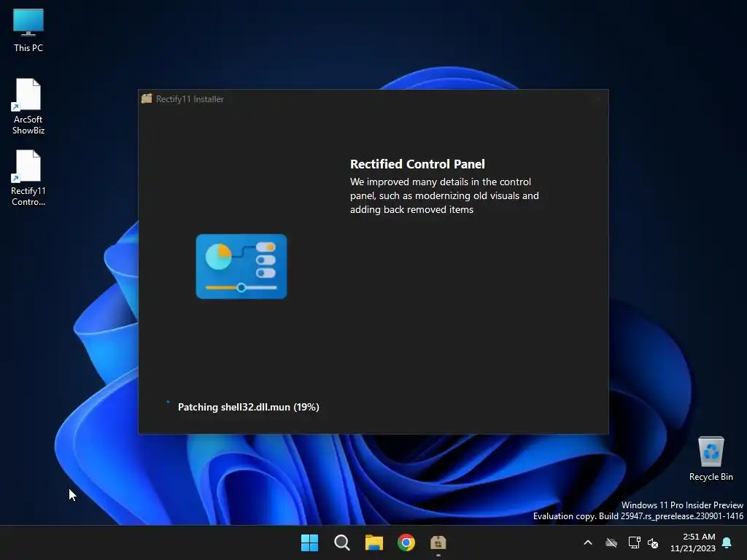The image size is (747, 560).
Task: Launch Google Chrome from the taskbar
Action: [406, 542]
